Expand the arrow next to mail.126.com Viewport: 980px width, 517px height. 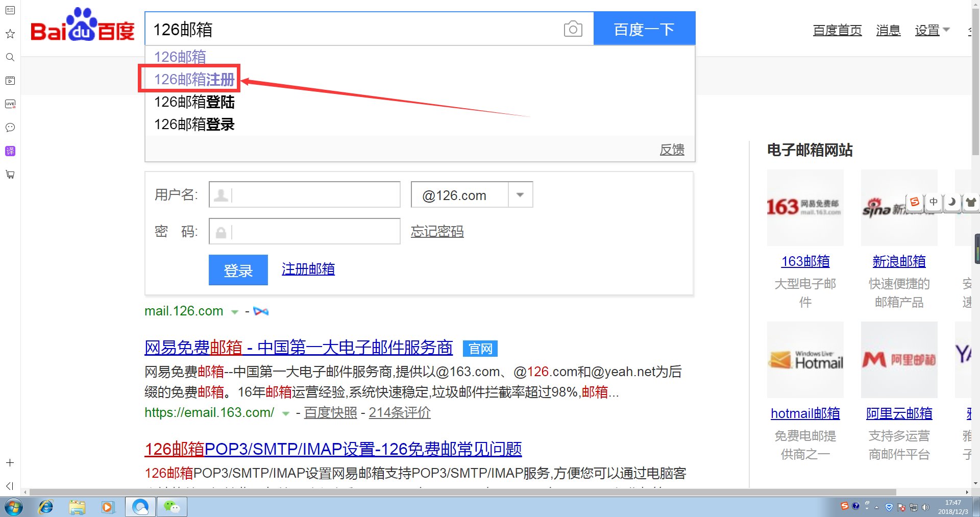(235, 312)
